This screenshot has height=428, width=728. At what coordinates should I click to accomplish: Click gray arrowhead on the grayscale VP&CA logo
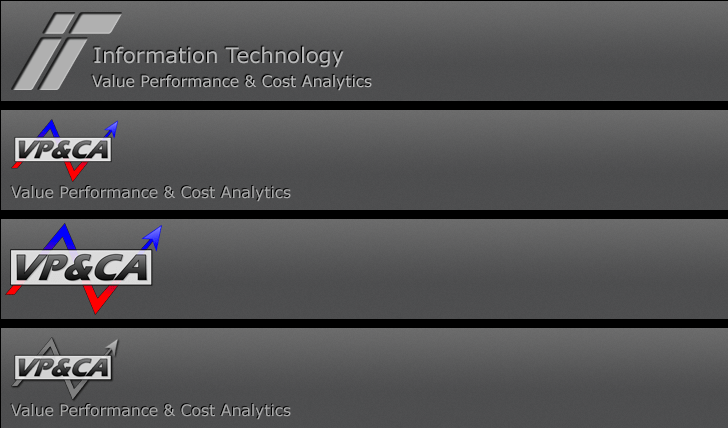pos(112,345)
